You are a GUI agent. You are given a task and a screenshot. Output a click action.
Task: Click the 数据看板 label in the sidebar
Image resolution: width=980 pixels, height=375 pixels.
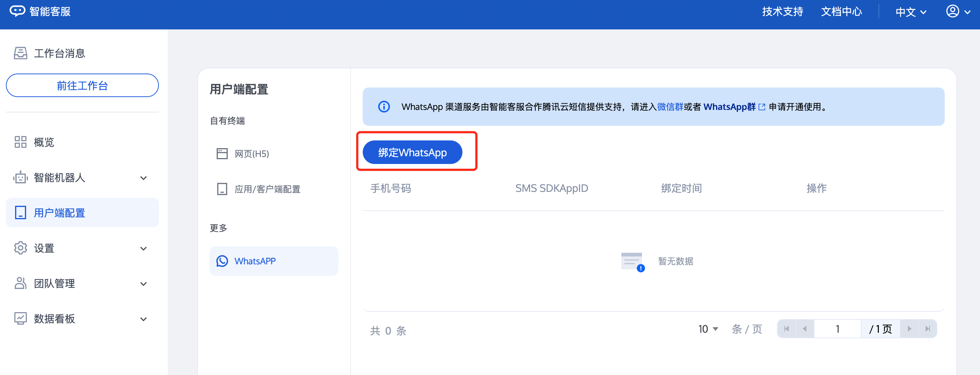54,319
